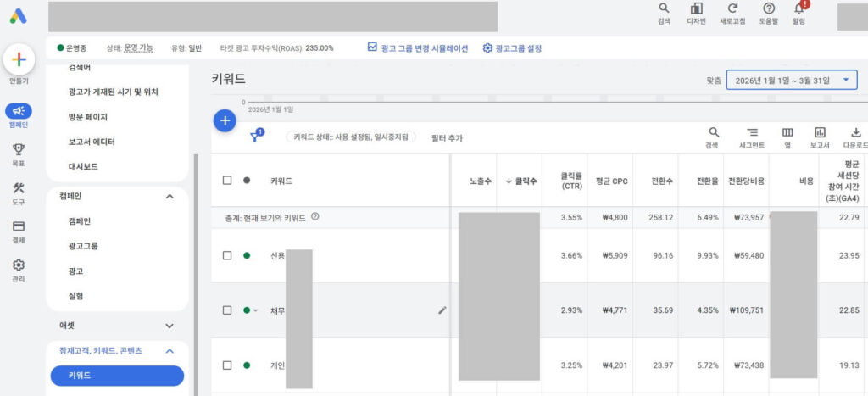Toggle the select-all checkbox in header
The height and width of the screenshot is (396, 868).
click(227, 181)
